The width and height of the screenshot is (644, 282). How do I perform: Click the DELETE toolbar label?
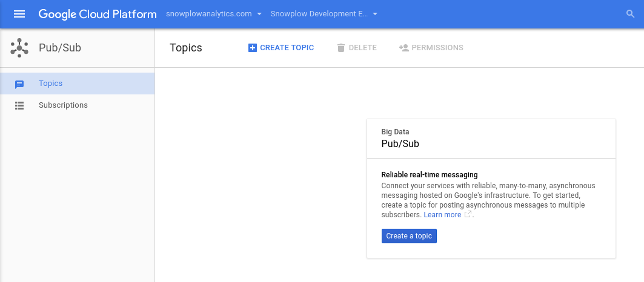click(x=363, y=48)
